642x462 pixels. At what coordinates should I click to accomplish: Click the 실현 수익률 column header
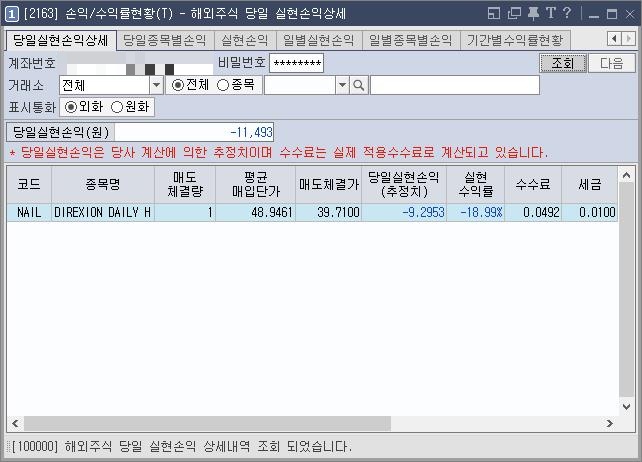(476, 184)
